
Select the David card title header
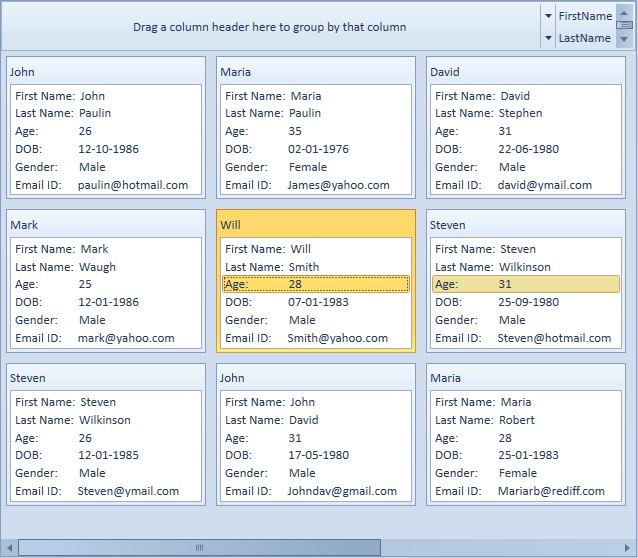coord(526,72)
